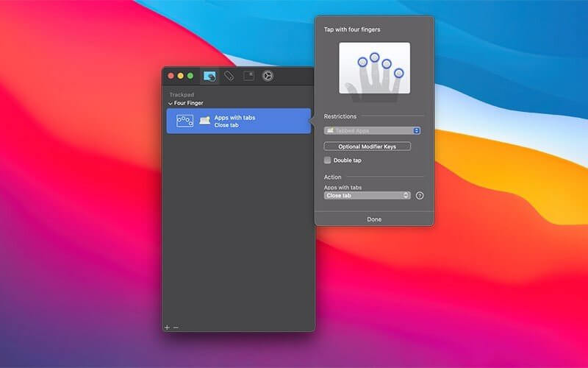Click the four-finger tap gesture icon in list
This screenshot has height=368, width=588.
click(x=184, y=121)
